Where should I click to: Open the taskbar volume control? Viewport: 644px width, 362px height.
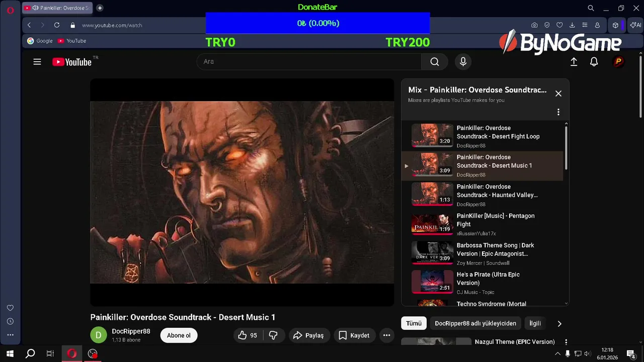click(587, 354)
